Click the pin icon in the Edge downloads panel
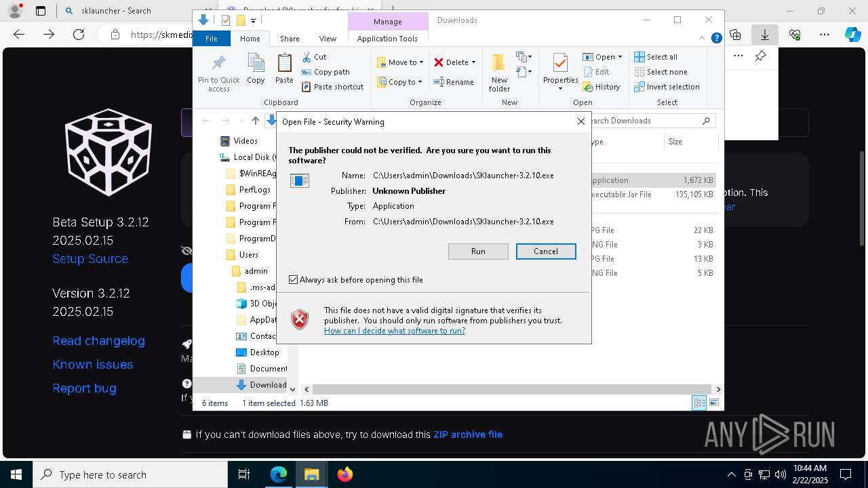The height and width of the screenshot is (488, 868). pyautogui.click(x=760, y=56)
